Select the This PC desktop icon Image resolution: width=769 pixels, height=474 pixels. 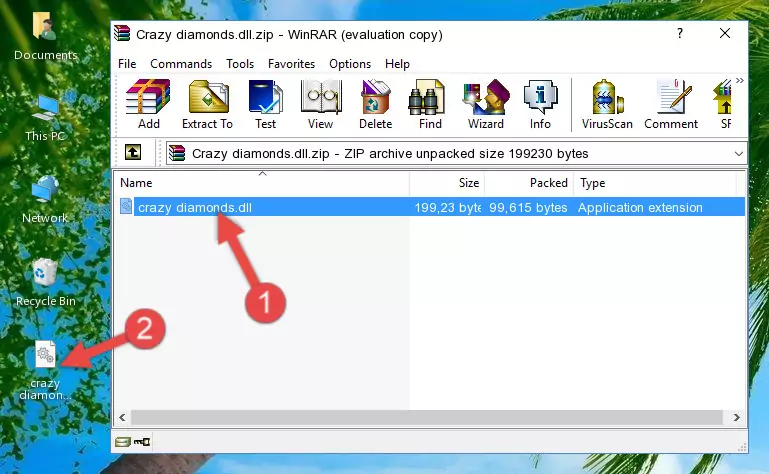[45, 118]
